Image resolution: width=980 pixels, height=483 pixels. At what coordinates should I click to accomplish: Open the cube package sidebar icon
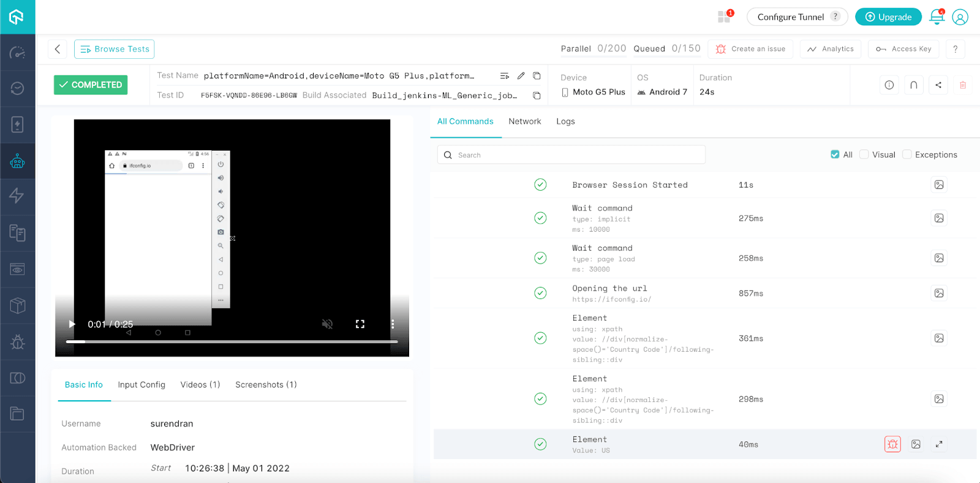17,305
